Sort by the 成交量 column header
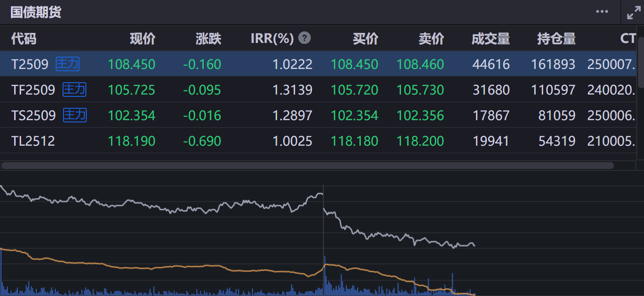Viewport: 644px width, 296px height. (491, 39)
